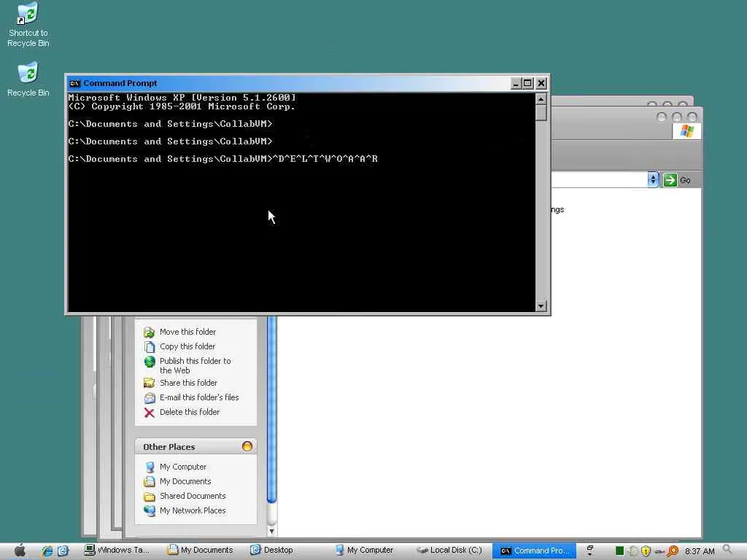
Task: Click the green square tray icon
Action: coord(619,551)
